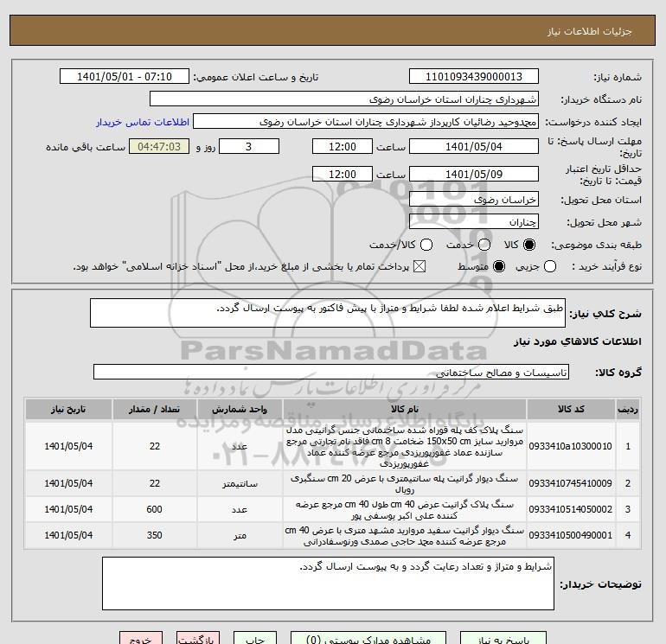Click the پاسخ به نیاز button

click(503, 638)
